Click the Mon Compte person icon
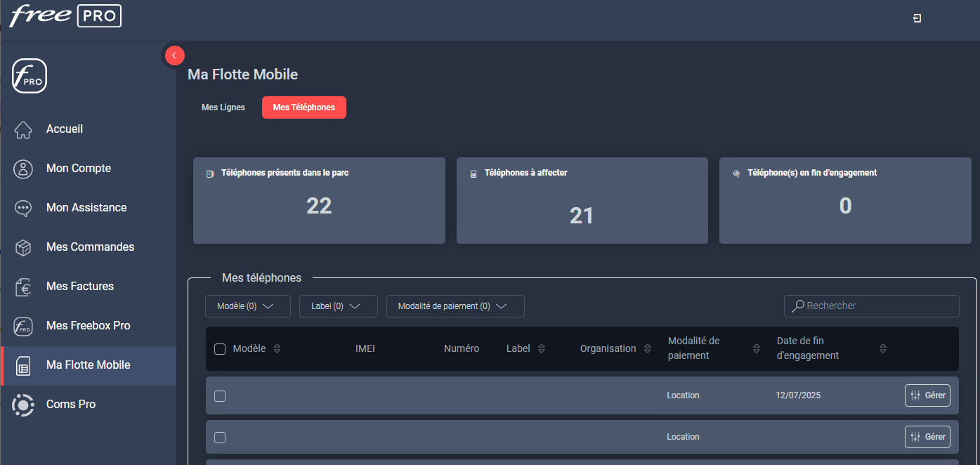The height and width of the screenshot is (465, 980). tap(23, 169)
